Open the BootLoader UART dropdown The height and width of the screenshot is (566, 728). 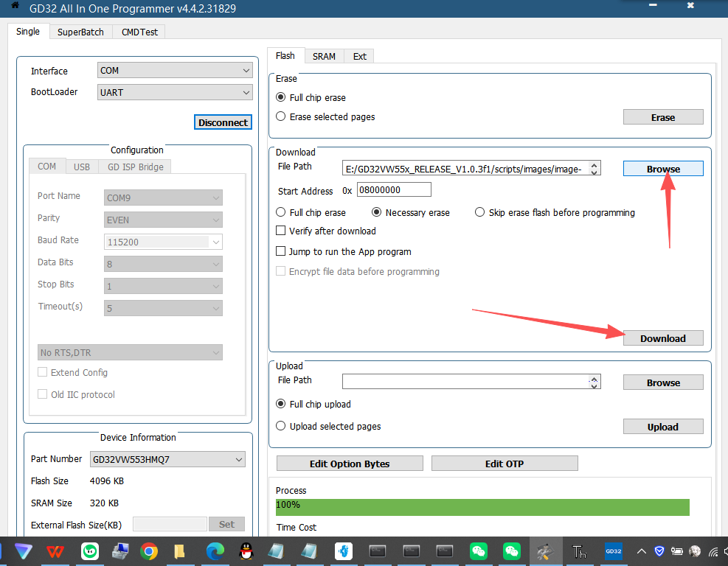click(175, 92)
